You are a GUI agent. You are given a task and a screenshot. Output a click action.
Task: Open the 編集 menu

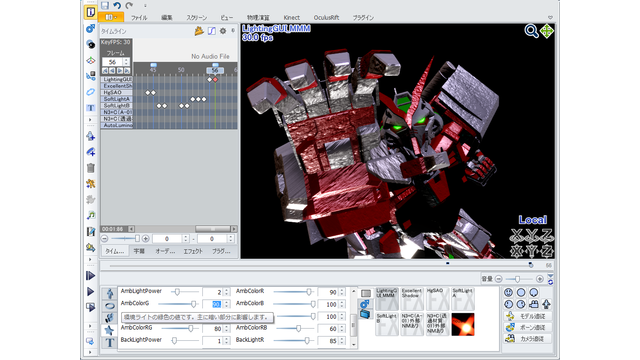[167, 18]
